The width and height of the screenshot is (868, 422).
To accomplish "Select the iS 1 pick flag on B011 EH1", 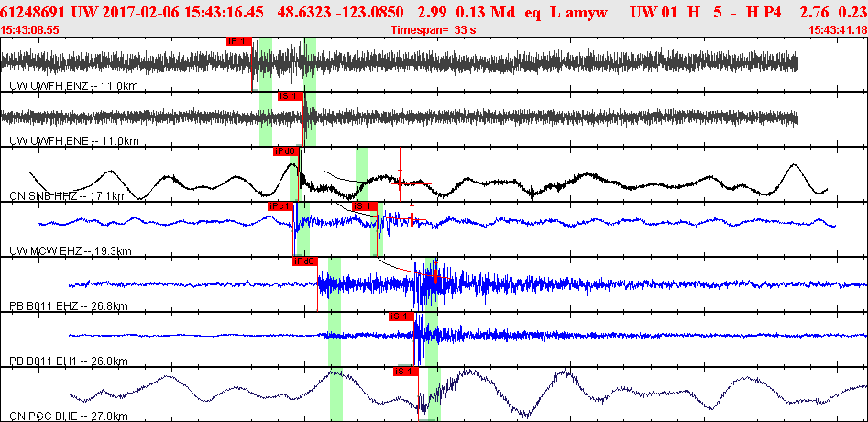I will 401,316.
